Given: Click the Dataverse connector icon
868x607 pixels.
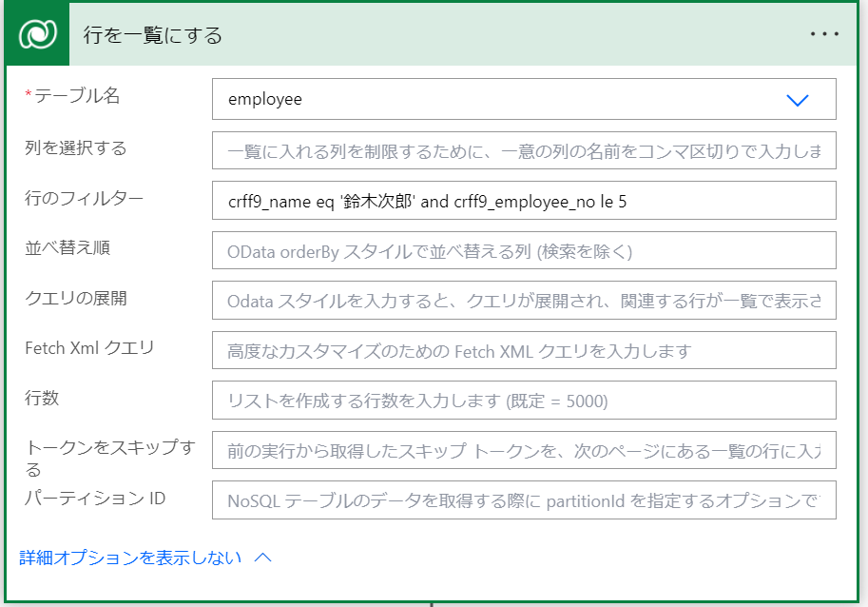Looking at the screenshot, I should coord(37,34).
